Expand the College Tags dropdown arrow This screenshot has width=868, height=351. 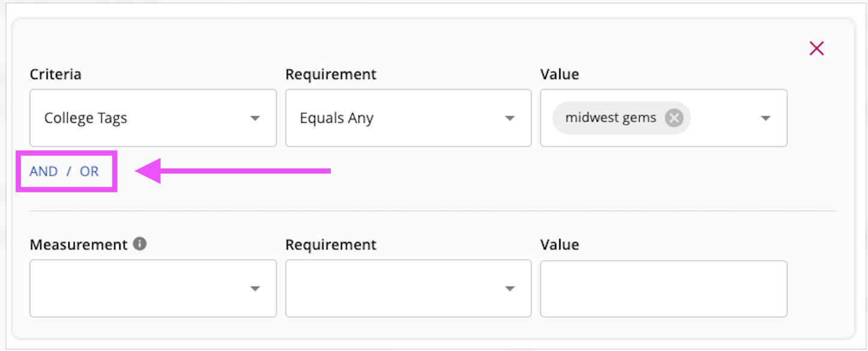click(255, 119)
